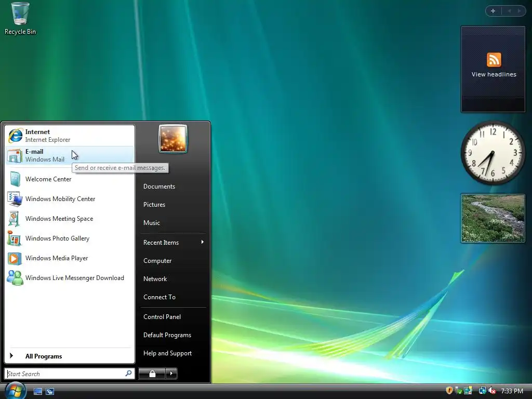Lock the computer with padlock button
Screen dimensions: 532x399
point(152,374)
